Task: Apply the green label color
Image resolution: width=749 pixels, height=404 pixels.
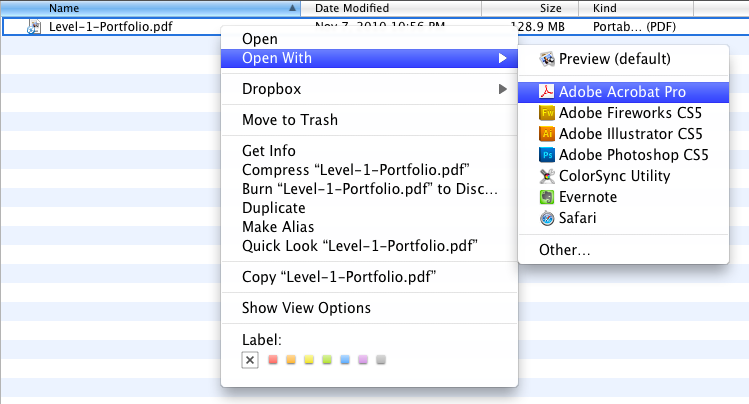Action: click(x=325, y=360)
